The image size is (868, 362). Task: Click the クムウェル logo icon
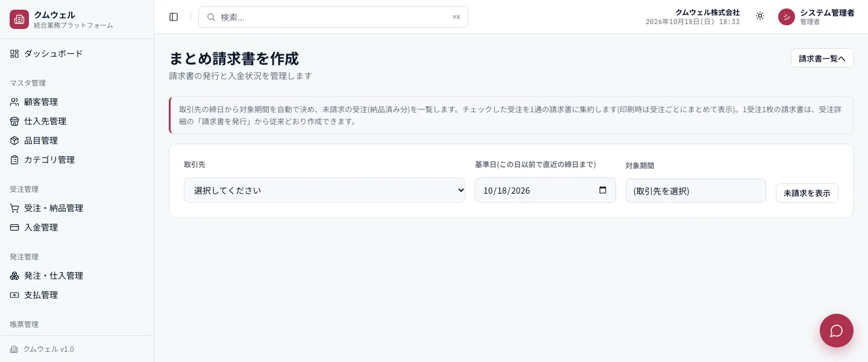19,19
